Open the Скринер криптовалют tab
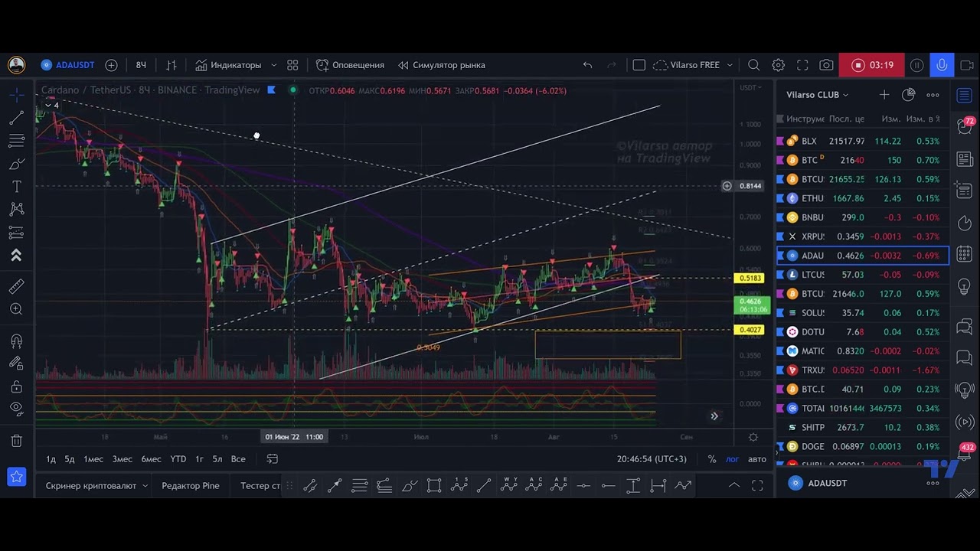 [x=90, y=486]
